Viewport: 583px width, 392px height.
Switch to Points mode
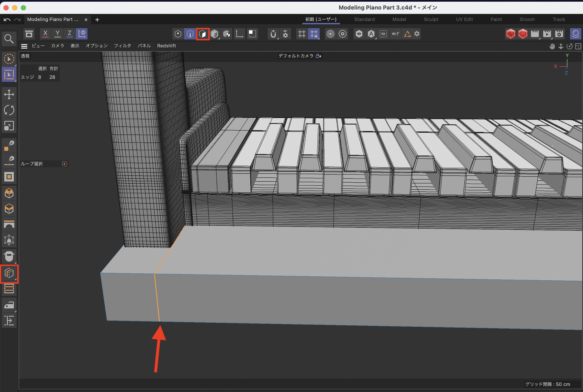click(178, 34)
